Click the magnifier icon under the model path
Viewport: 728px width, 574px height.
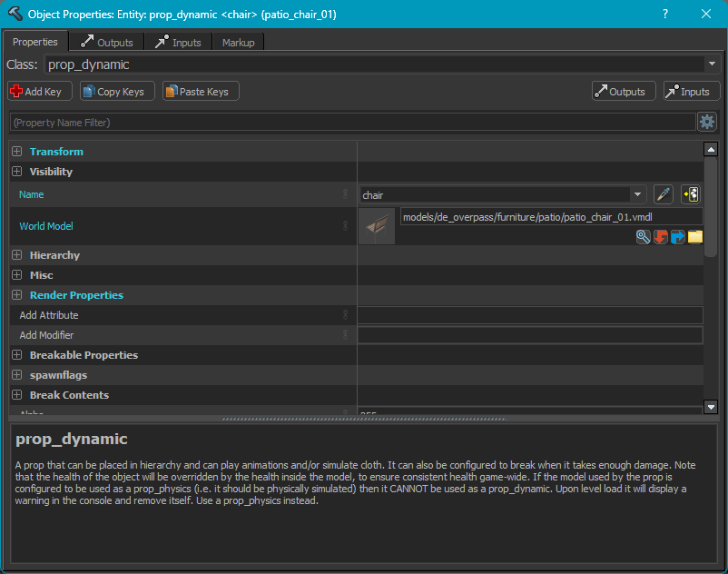643,237
